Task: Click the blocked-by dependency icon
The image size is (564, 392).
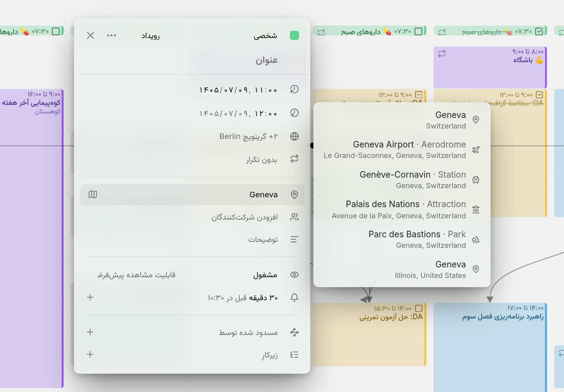Action: 294,332
